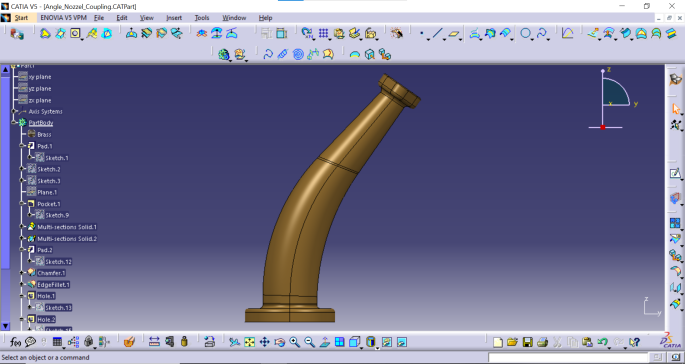Collapse the Pad.1 node

click(x=22, y=146)
